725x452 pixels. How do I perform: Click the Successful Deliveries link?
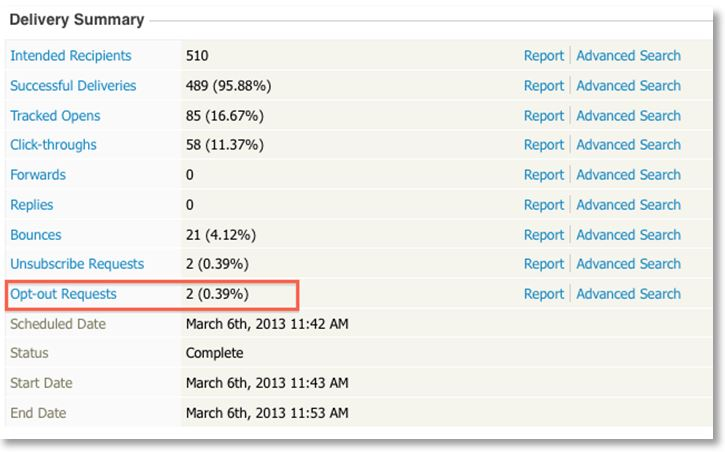coord(73,86)
